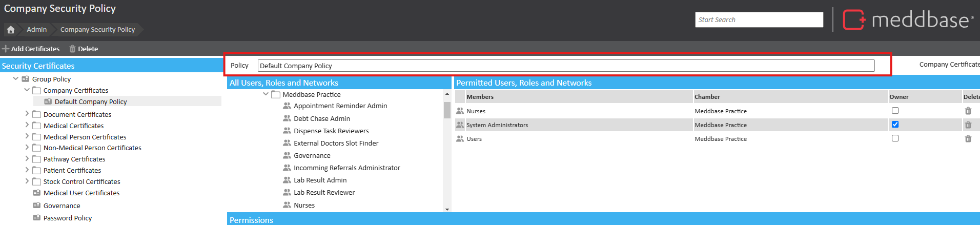Uncheck Owner for System Administrators

pos(895,125)
